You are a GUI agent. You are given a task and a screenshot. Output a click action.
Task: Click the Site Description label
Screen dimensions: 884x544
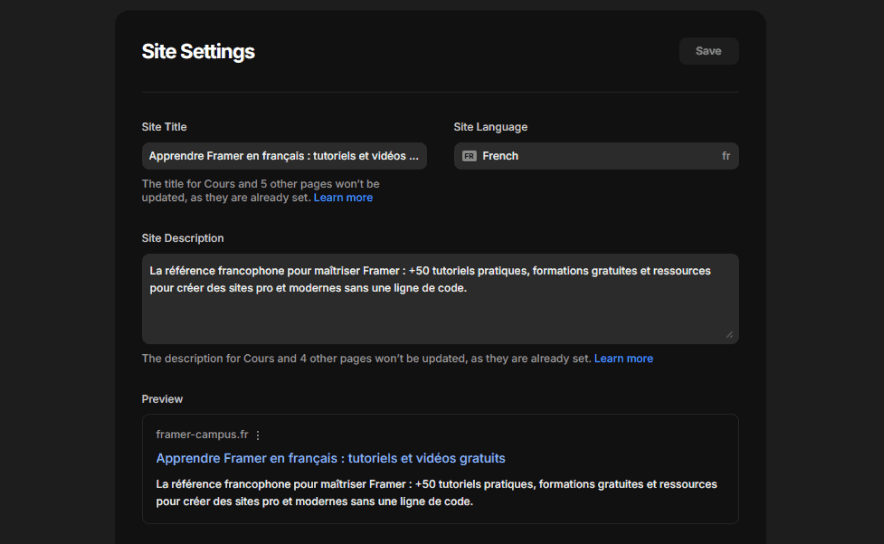183,238
